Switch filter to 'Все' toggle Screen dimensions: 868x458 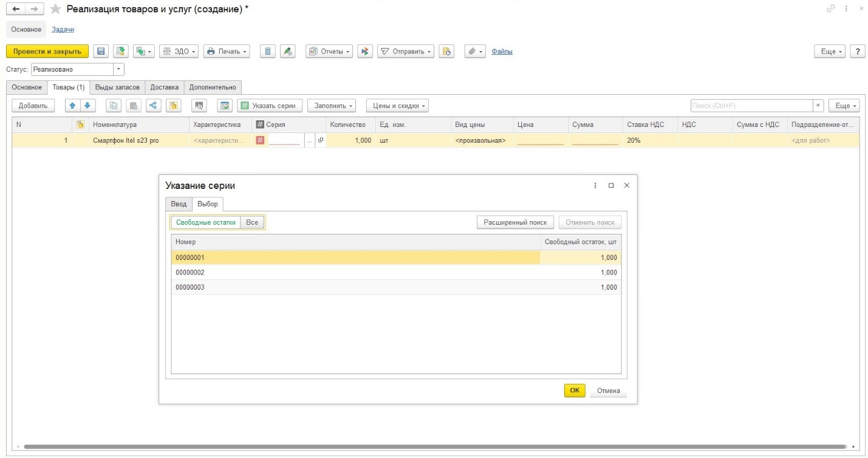252,222
